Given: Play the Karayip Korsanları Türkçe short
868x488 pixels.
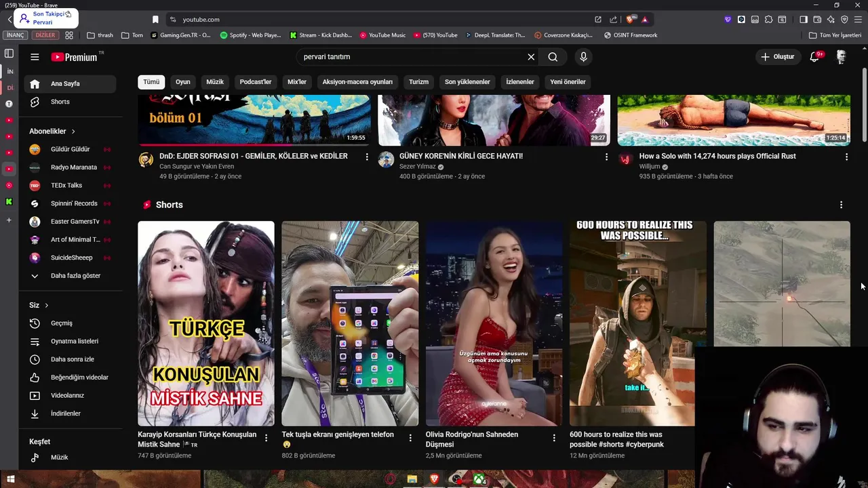Looking at the screenshot, I should tap(206, 323).
